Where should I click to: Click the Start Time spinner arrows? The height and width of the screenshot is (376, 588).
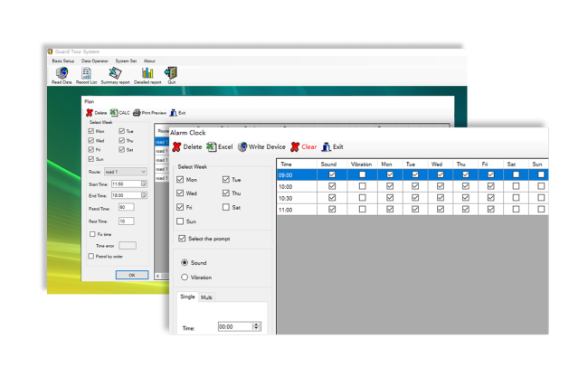[x=144, y=183]
